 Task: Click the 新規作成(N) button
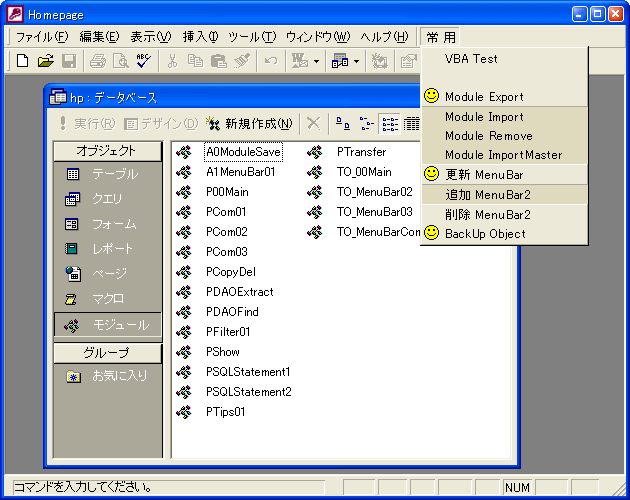(x=250, y=124)
